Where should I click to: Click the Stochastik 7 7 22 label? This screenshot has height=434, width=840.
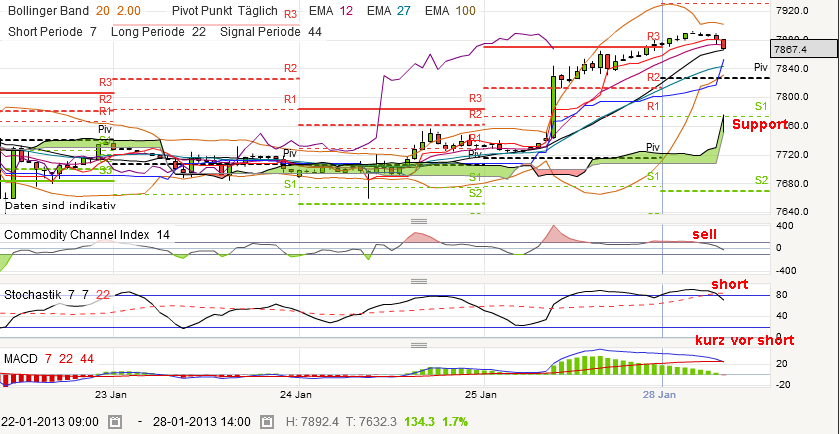[x=56, y=294]
